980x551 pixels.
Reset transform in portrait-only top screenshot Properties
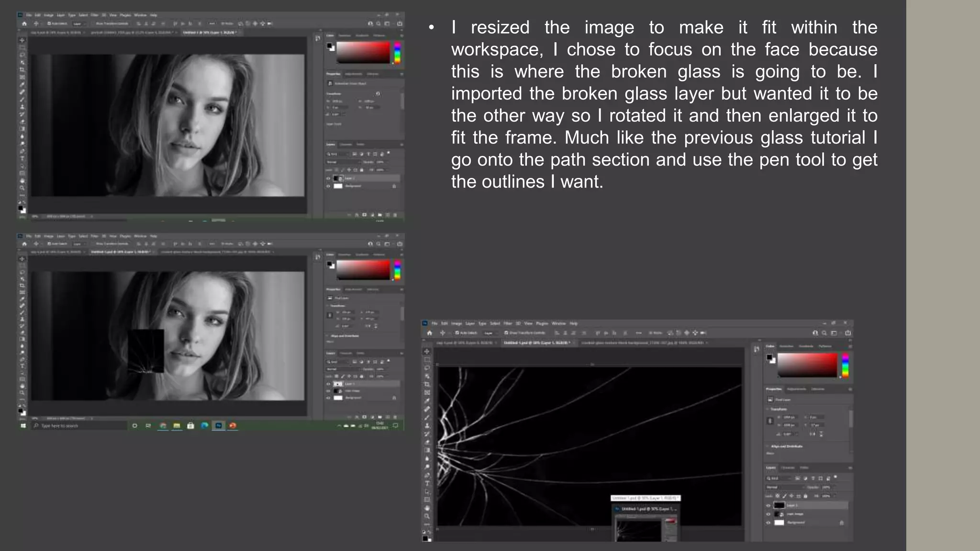(378, 94)
